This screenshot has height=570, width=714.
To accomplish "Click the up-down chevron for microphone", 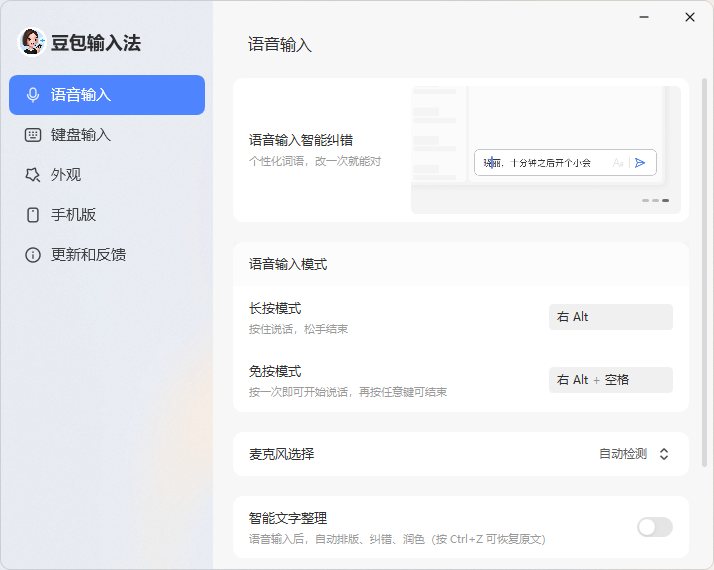I will tap(664, 454).
